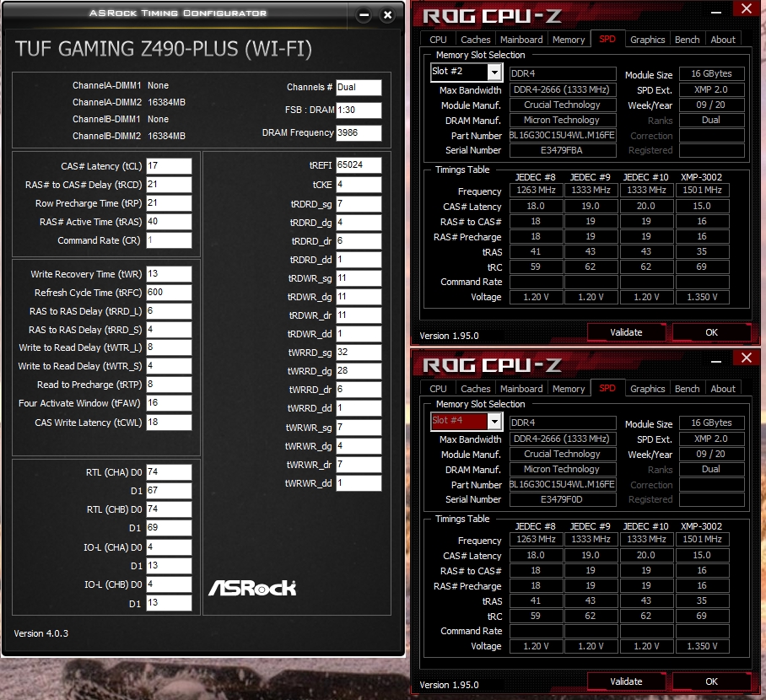The width and height of the screenshot is (766, 700).
Task: Click the tWRWR_dd value field
Action: (359, 483)
